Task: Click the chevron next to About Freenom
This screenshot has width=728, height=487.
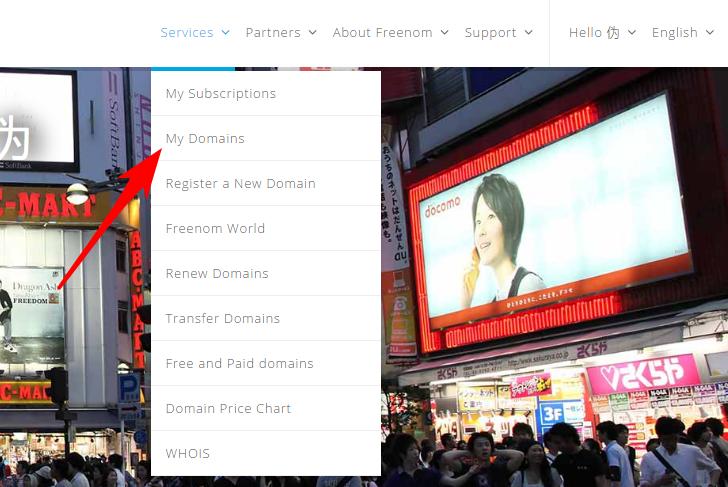Action: point(445,32)
